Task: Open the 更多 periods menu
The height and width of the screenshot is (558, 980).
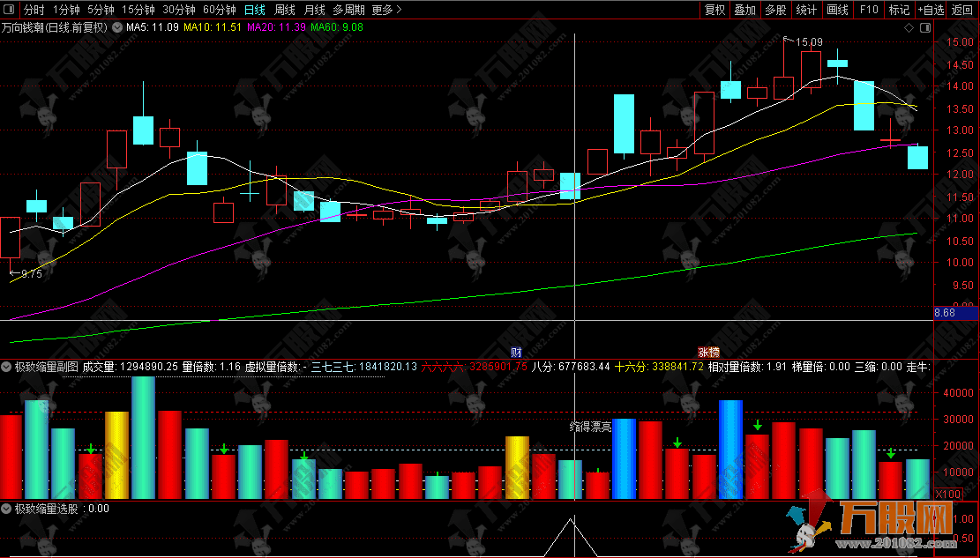Action: click(x=386, y=10)
